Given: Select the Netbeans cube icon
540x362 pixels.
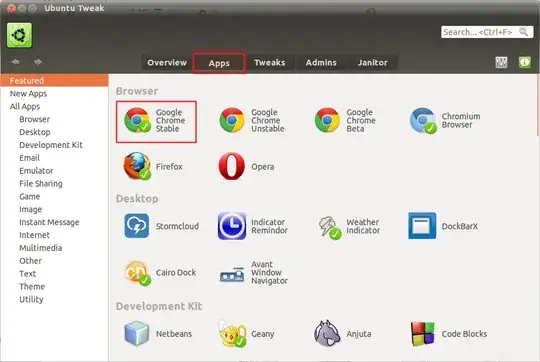Looking at the screenshot, I should 137,333.
